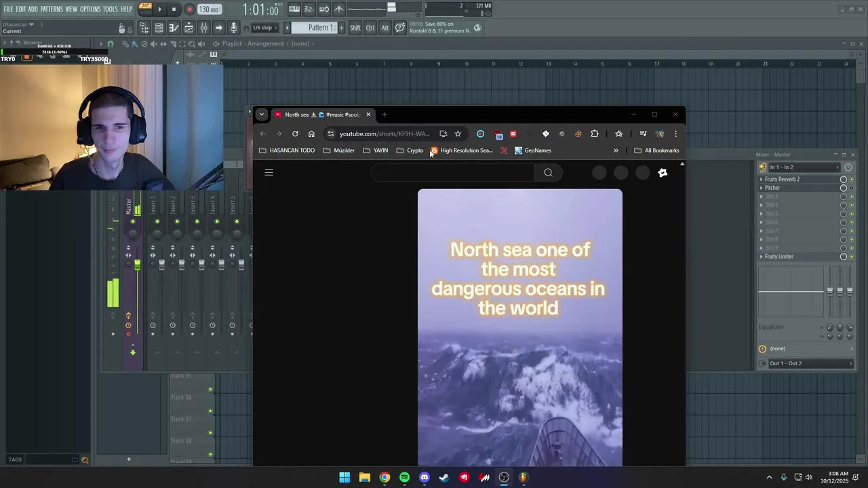
Task: Open the piano roll from the toolbar
Action: (x=174, y=28)
